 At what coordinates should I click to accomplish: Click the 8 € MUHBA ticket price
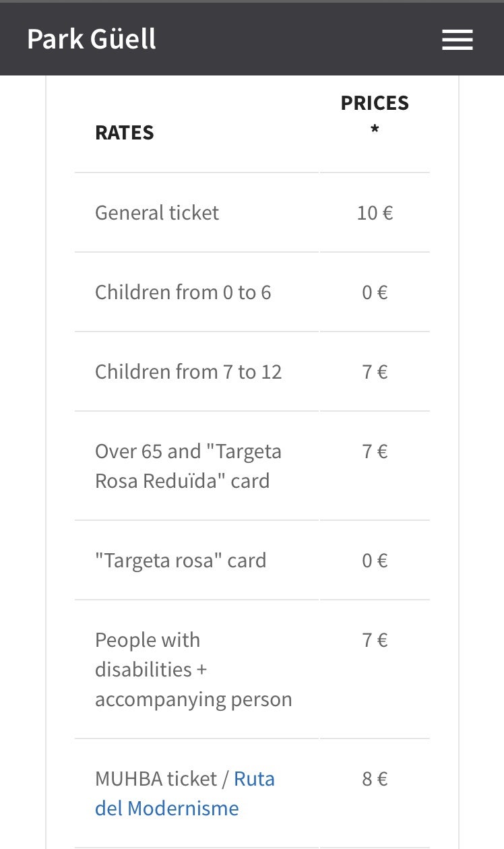coord(375,780)
